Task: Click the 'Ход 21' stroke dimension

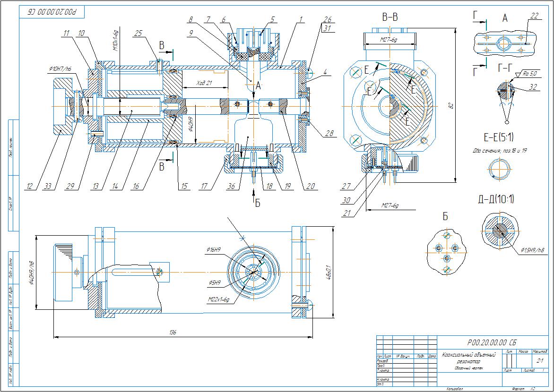Action: click(x=204, y=84)
